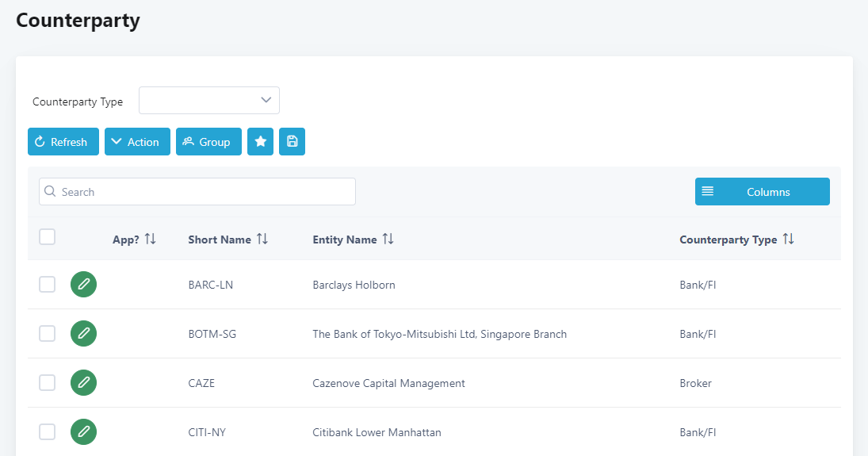This screenshot has width=868, height=456.
Task: Check the CAZE row checkbox
Action: [47, 383]
